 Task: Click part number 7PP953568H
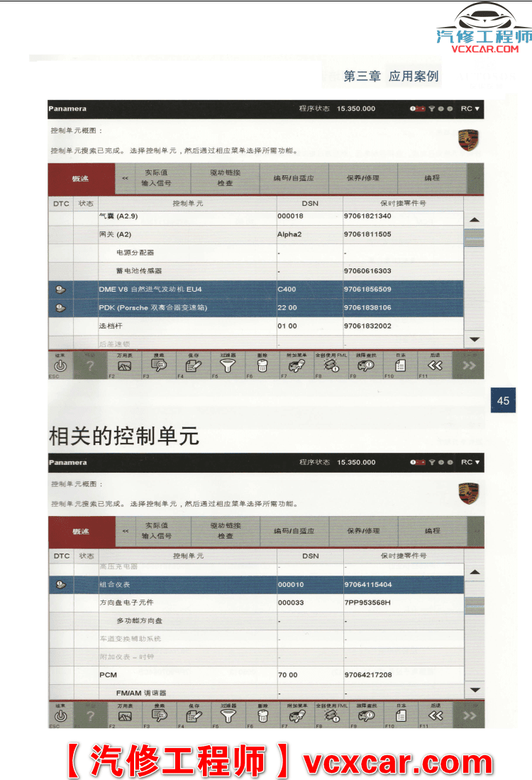tap(367, 603)
